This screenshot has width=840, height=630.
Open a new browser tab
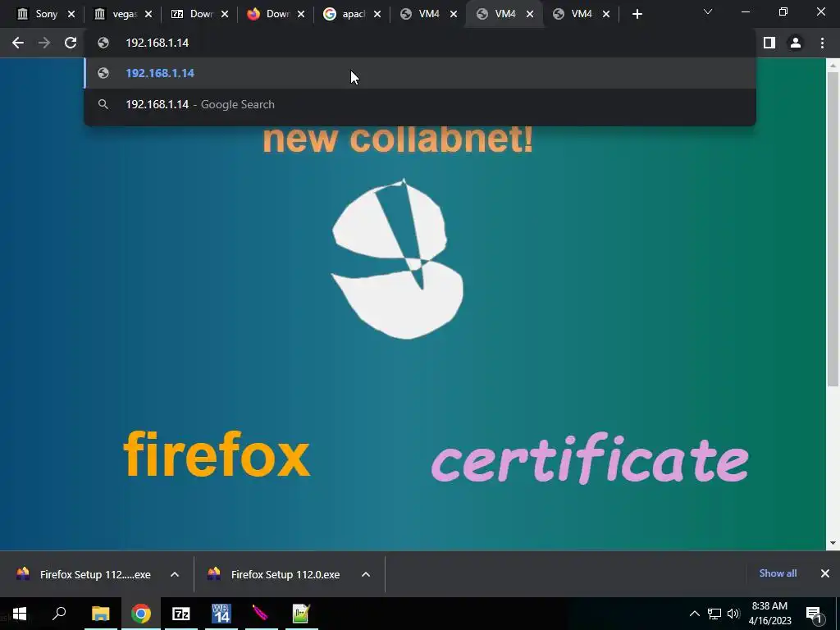[637, 15]
